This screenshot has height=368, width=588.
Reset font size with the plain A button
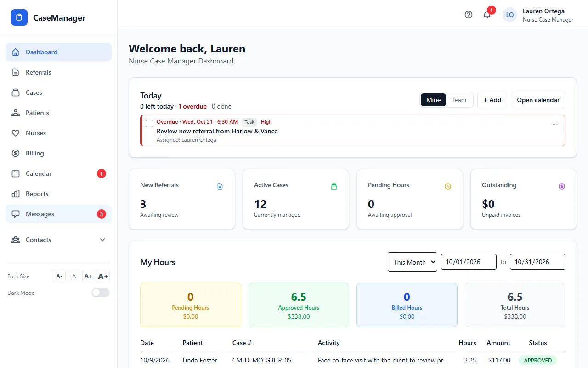coord(74,276)
